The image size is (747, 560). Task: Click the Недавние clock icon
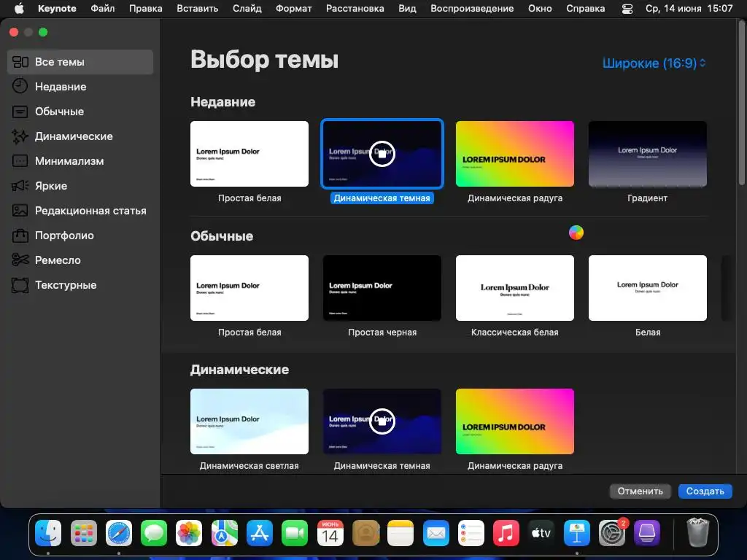click(20, 86)
